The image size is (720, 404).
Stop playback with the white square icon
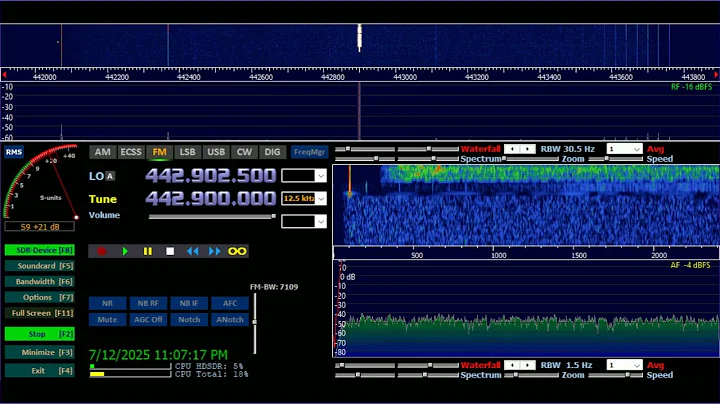(x=170, y=251)
